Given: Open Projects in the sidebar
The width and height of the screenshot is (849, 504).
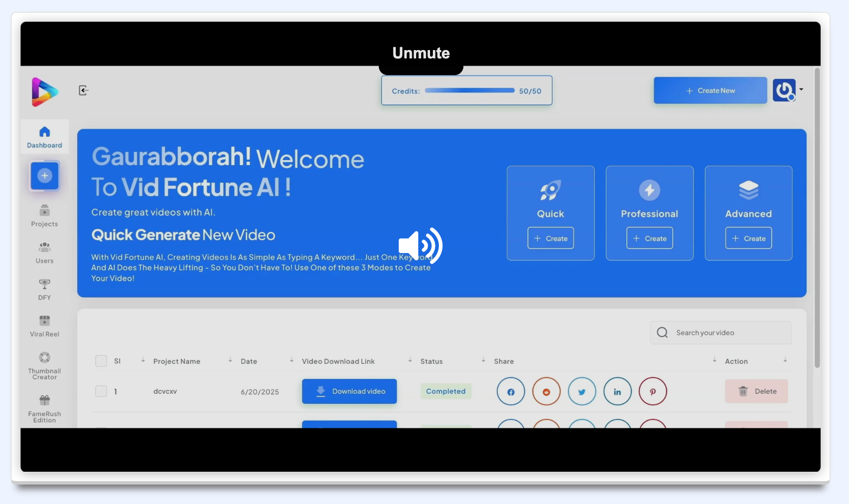Looking at the screenshot, I should click(45, 216).
